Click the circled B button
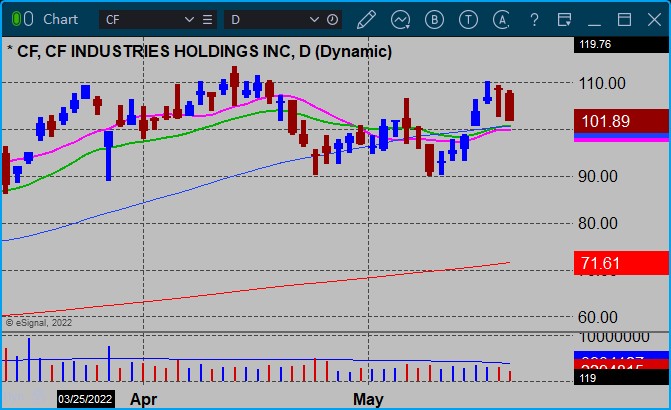Viewport: 671px width, 410px height. [434, 20]
